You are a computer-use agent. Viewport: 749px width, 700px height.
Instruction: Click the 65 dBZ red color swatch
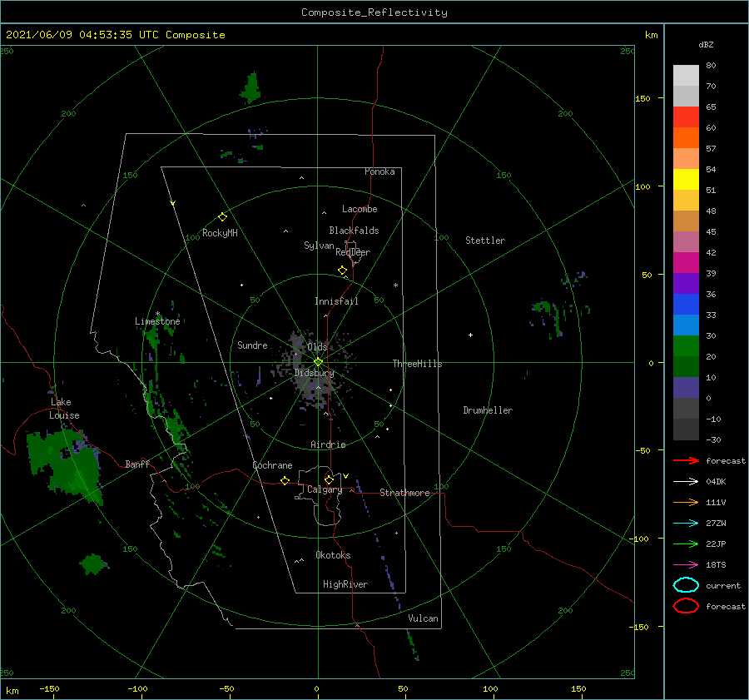click(686, 117)
